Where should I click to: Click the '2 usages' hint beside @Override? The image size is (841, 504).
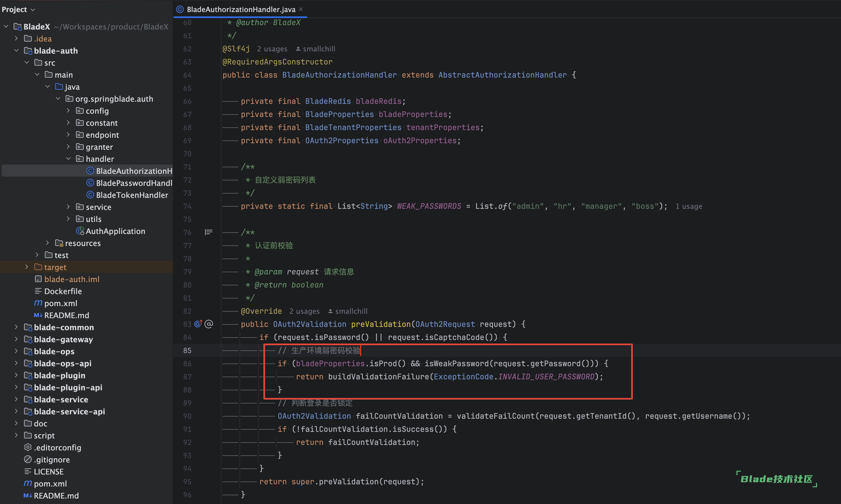304,311
